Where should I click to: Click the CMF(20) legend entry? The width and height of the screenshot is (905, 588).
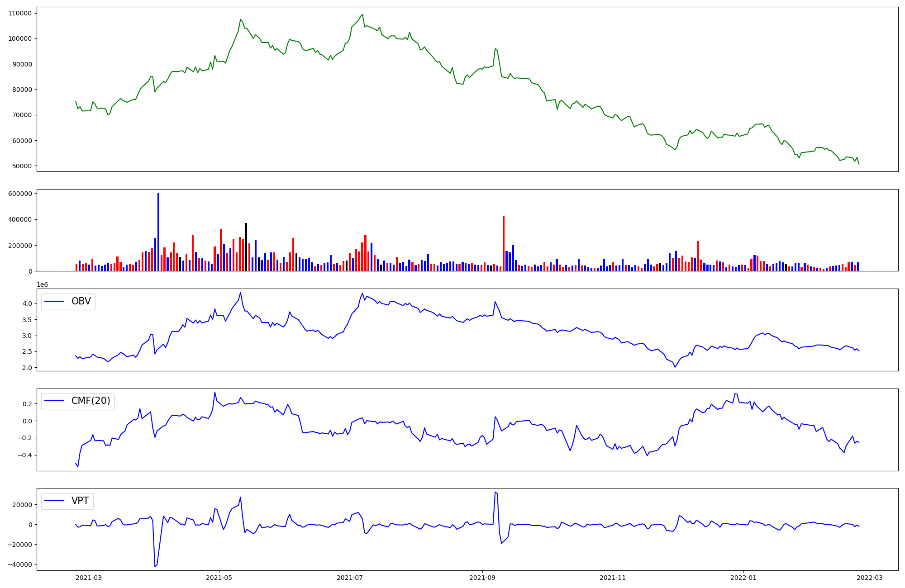[x=90, y=401]
